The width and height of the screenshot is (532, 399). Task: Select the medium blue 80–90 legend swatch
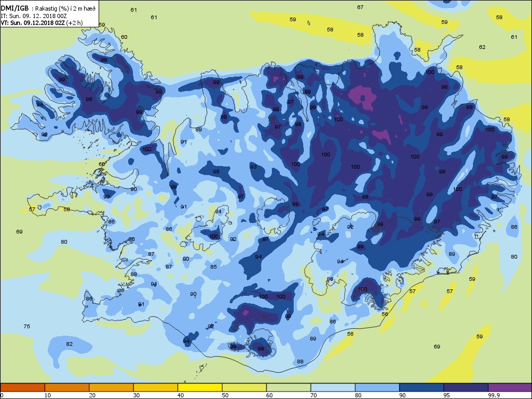click(x=377, y=387)
